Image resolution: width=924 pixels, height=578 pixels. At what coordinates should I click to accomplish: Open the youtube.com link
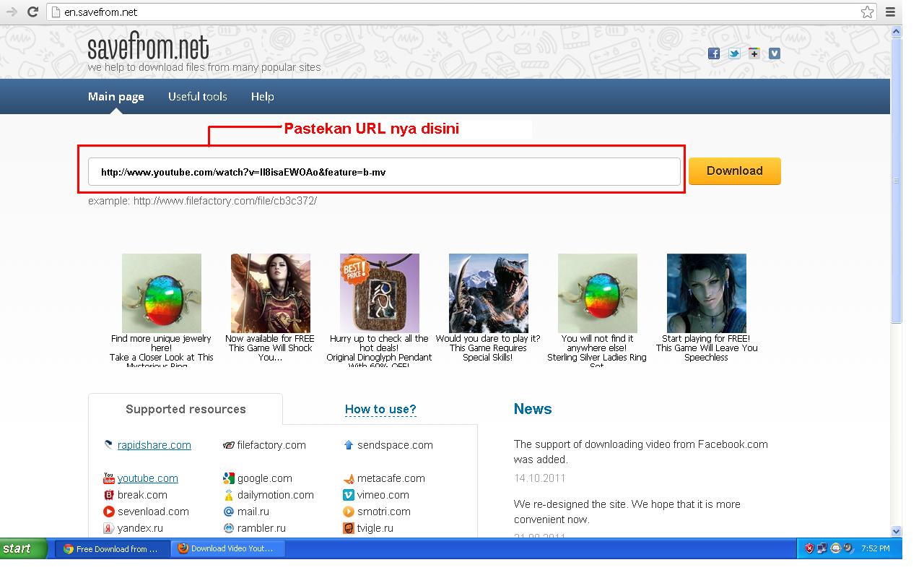[148, 478]
